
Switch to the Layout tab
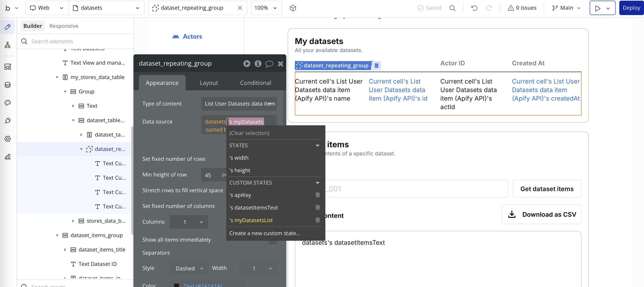coord(209,83)
